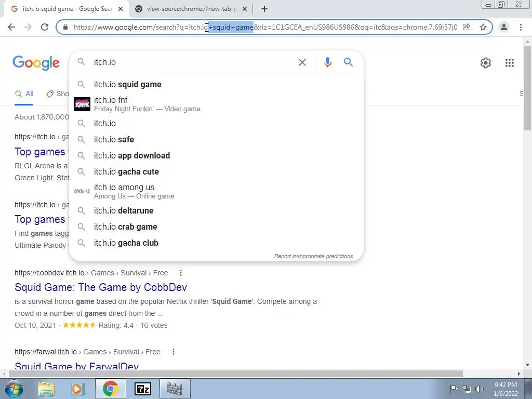The width and height of the screenshot is (532, 399).
Task: Click the Chrome back arrow
Action: click(11, 27)
